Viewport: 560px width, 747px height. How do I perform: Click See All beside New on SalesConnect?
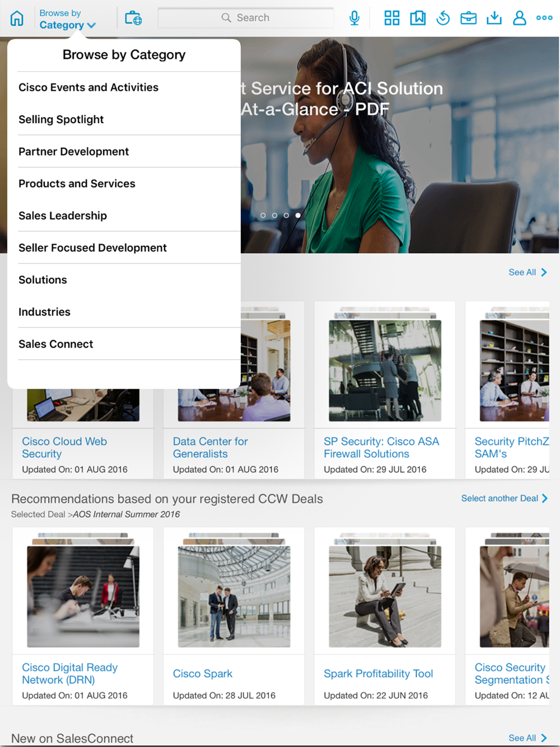pos(528,738)
